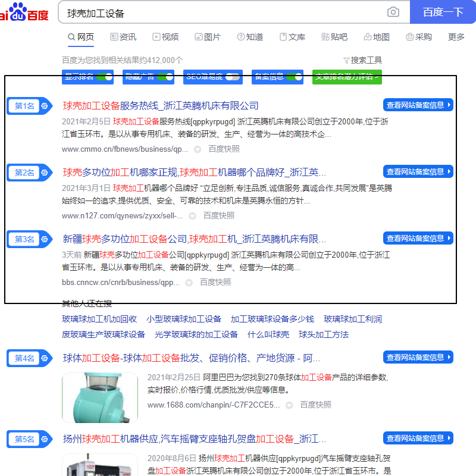The image size is (476, 476).
Task: Click the machine tool thumbnail in result 5
Action: tap(100, 465)
